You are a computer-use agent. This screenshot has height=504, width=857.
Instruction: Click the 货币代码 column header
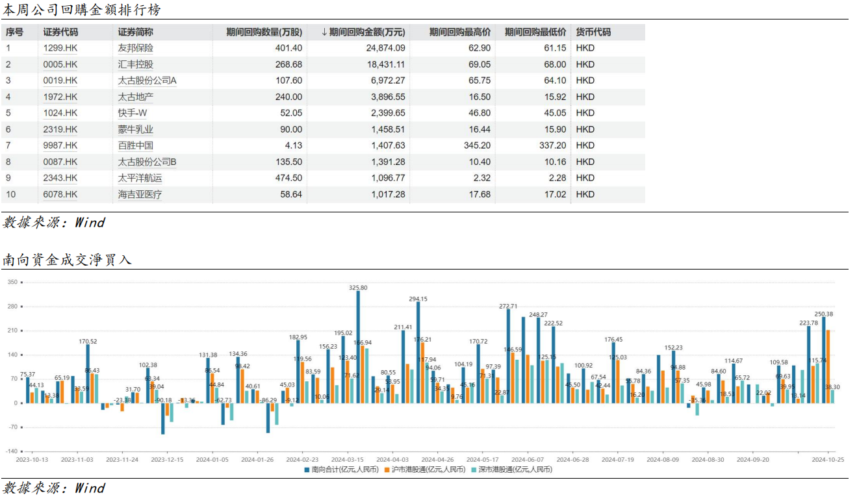[593, 32]
